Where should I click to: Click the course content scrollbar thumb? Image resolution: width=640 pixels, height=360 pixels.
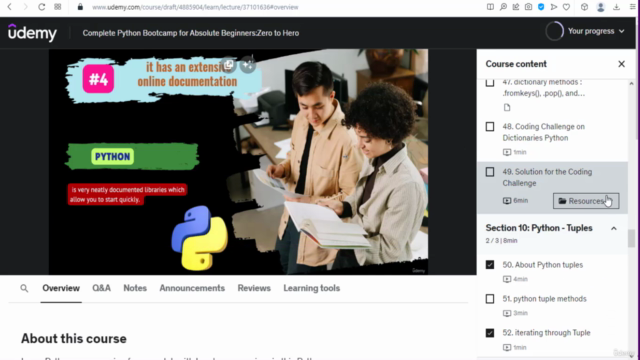(631, 238)
